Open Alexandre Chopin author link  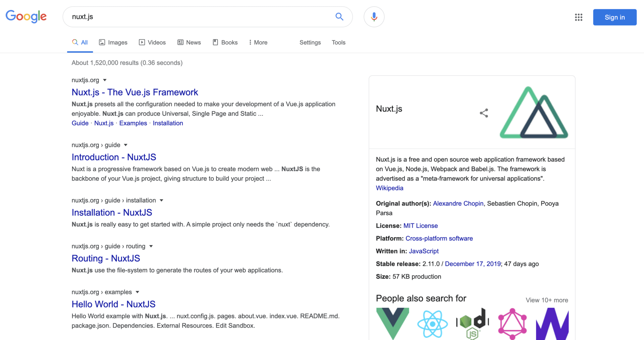[458, 203]
